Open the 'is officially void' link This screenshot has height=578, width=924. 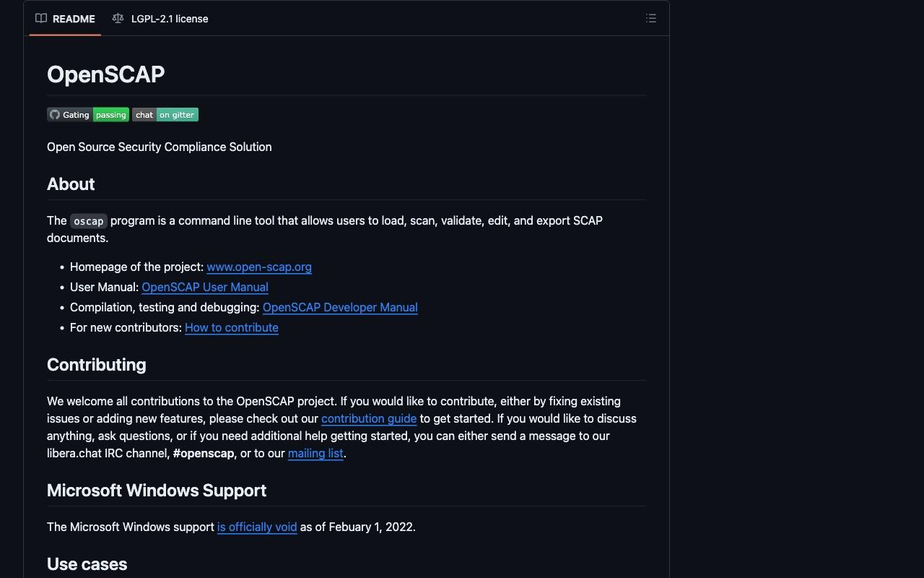point(257,527)
